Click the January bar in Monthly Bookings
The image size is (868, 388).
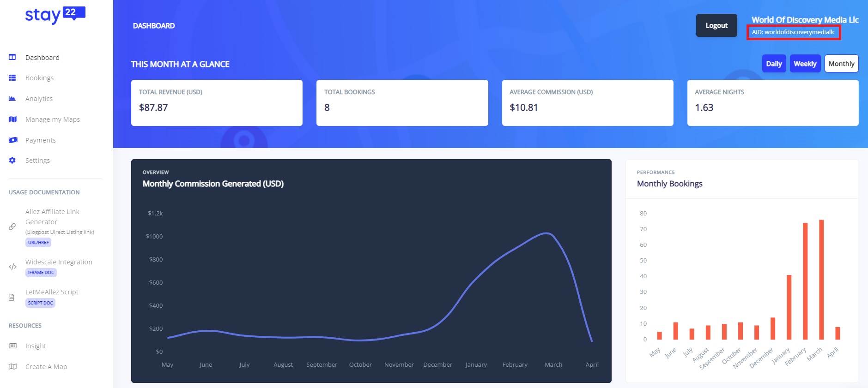tap(789, 307)
